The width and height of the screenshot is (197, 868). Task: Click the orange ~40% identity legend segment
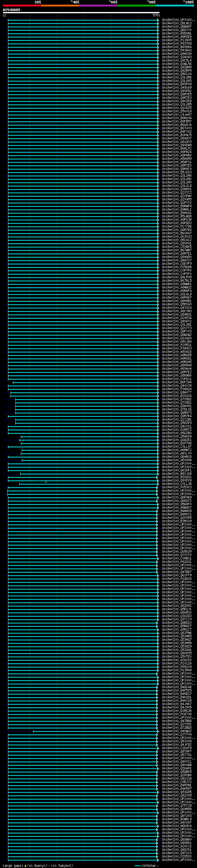60,6
